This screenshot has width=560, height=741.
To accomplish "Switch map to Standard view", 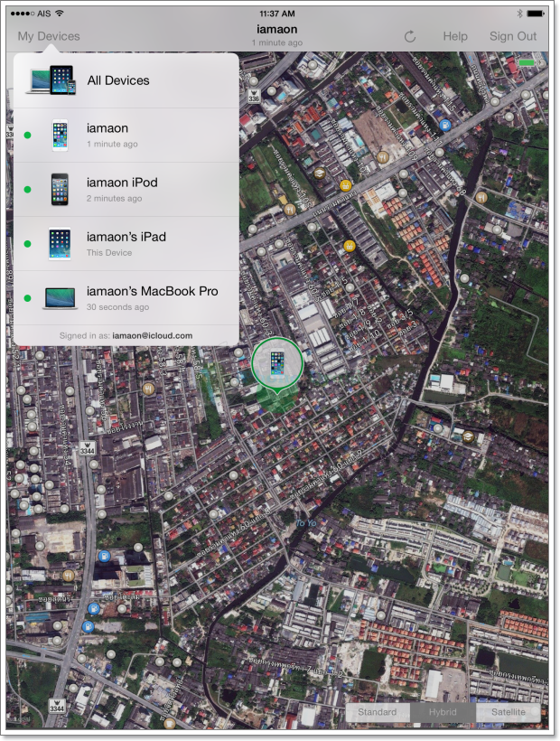I will (x=378, y=712).
